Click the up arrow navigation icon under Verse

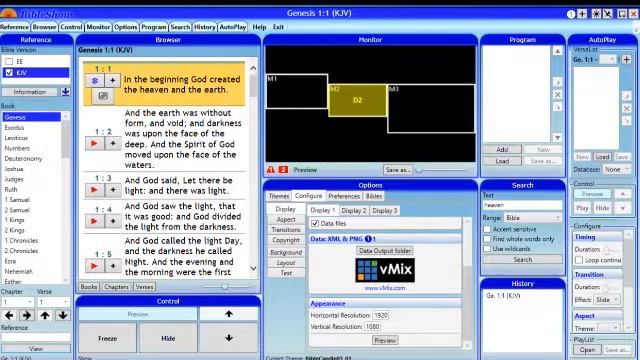pyautogui.click(x=45, y=315)
